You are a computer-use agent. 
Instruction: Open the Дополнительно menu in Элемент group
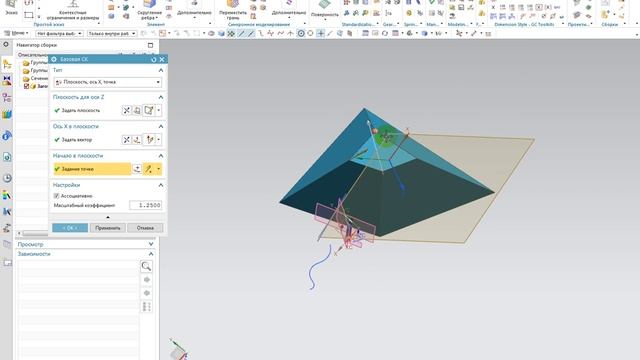[x=194, y=10]
